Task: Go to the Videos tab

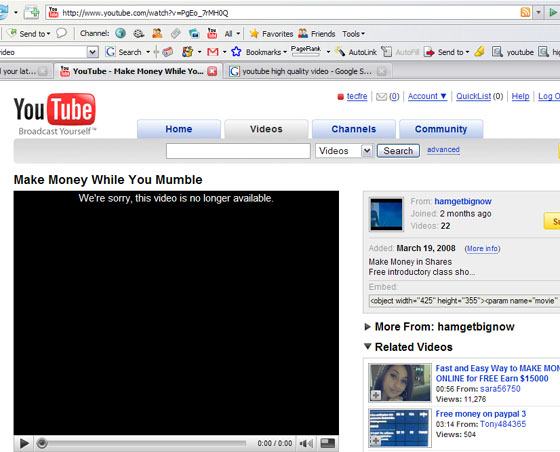Action: tap(266, 129)
